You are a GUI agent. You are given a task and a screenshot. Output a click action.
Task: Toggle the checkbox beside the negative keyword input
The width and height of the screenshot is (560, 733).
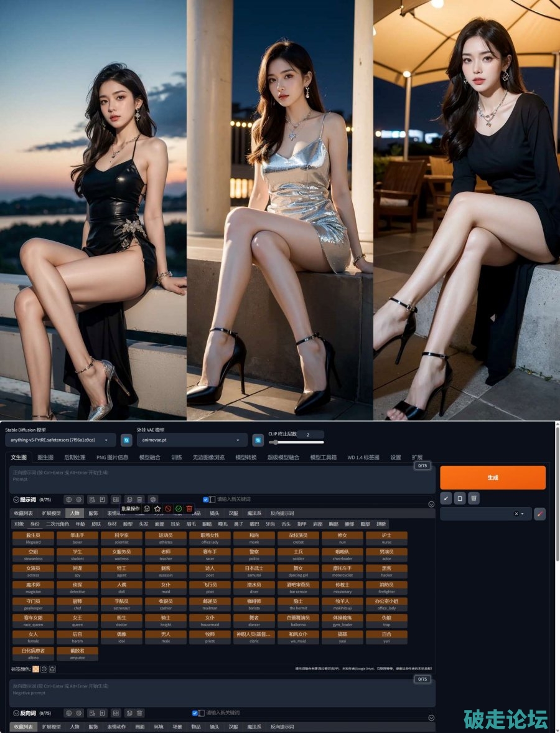195,713
